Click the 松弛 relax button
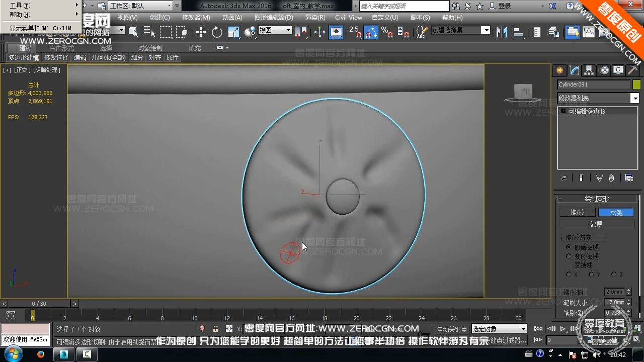Viewport: 644px width, 362px height. tap(616, 213)
